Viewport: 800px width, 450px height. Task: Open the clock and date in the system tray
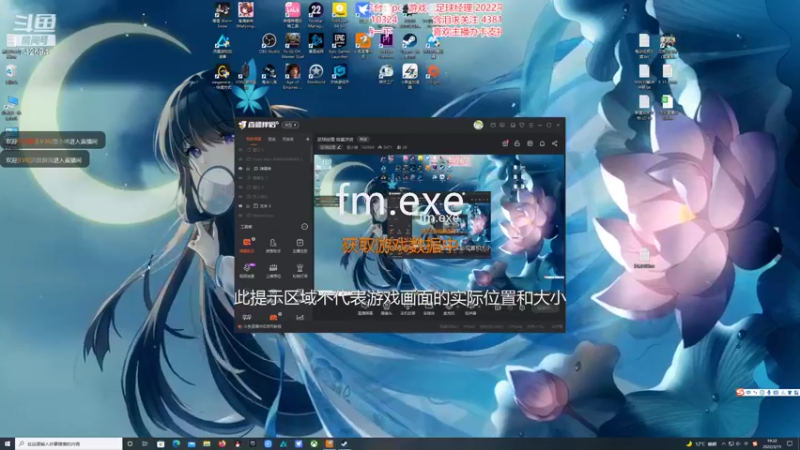click(771, 444)
